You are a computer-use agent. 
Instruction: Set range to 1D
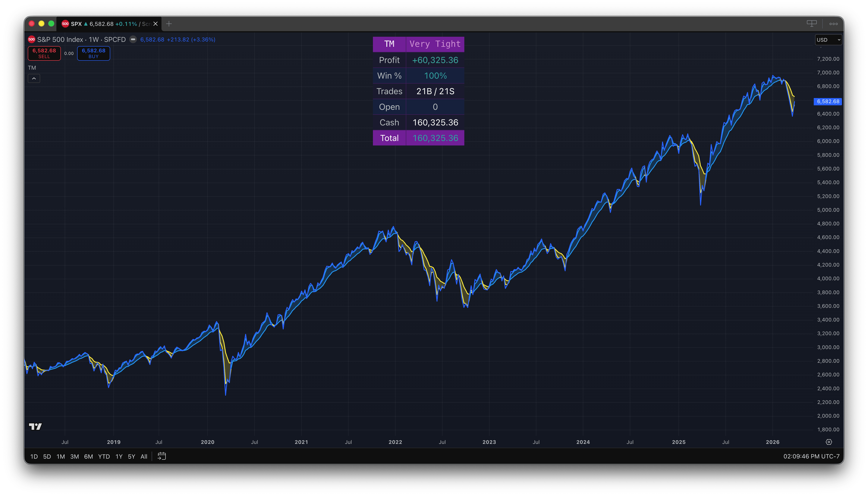click(x=34, y=456)
